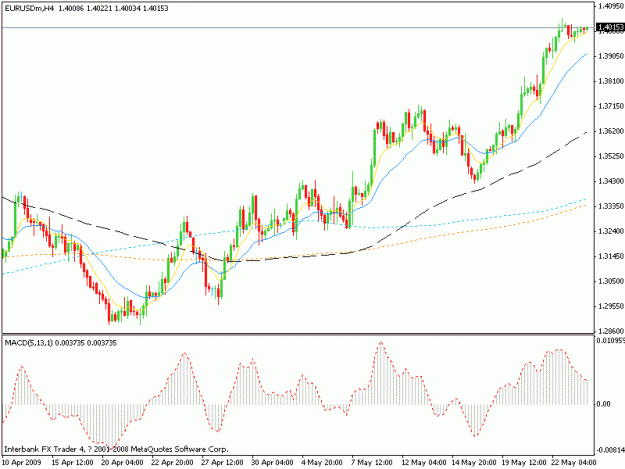This screenshot has height=469, width=625.
Task: Click the 1.39050 price axis label
Action: point(611,56)
